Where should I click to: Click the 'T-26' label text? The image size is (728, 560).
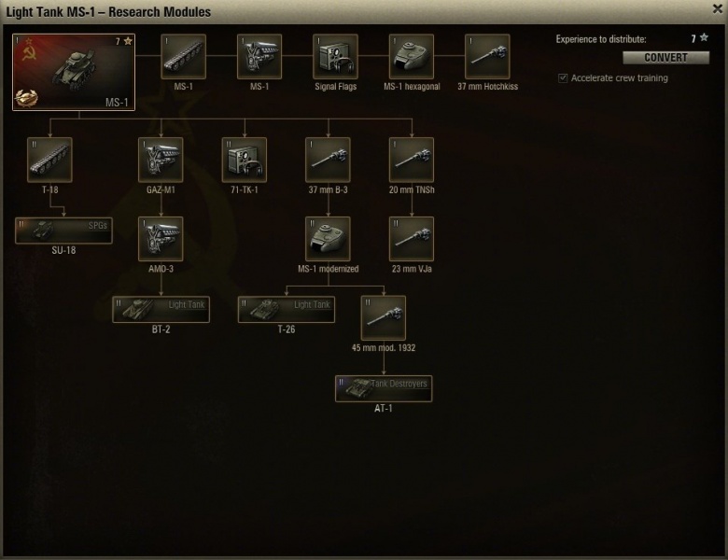coord(286,329)
